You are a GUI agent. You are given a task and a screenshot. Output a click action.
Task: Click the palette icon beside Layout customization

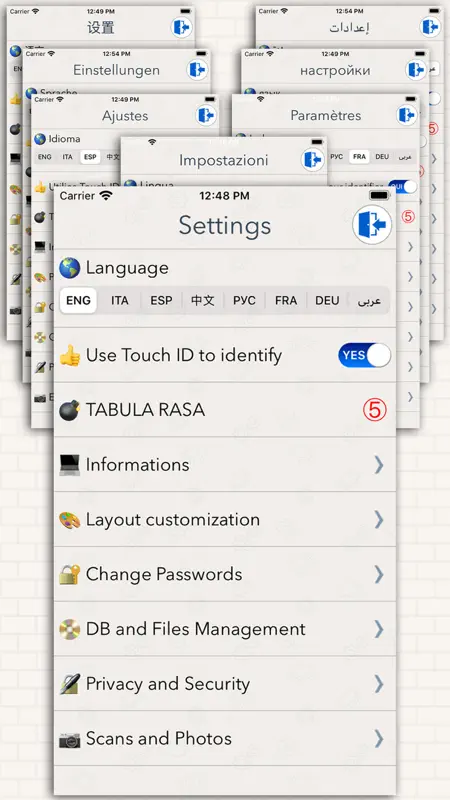pyautogui.click(x=69, y=520)
